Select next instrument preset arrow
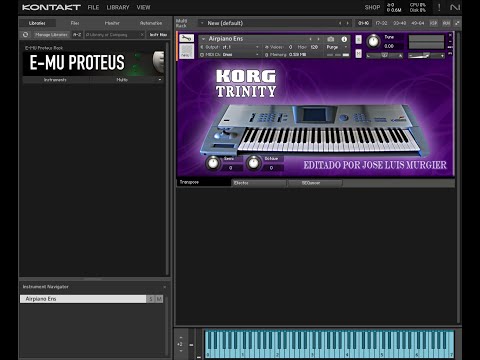Viewport: 480px width, 360px height. pyautogui.click(x=318, y=39)
